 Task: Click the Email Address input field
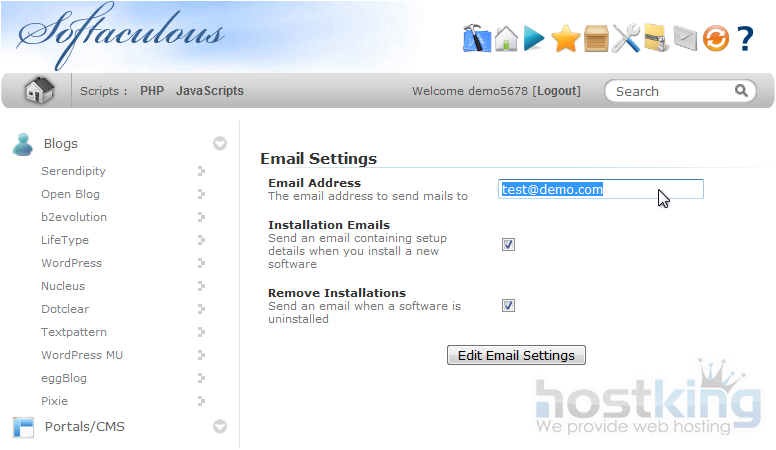click(x=600, y=189)
